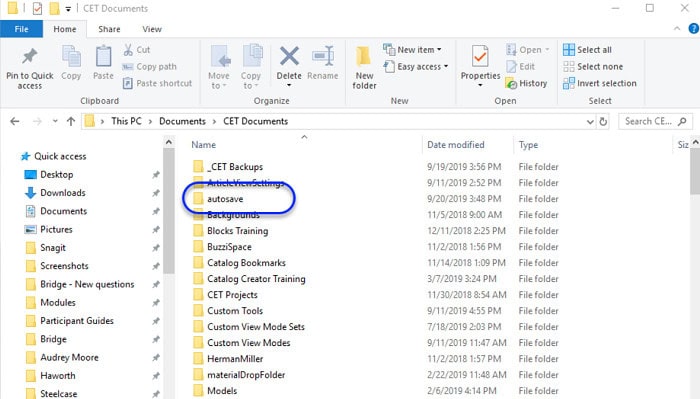
Task: Click Select none in ribbon
Action: [x=593, y=66]
